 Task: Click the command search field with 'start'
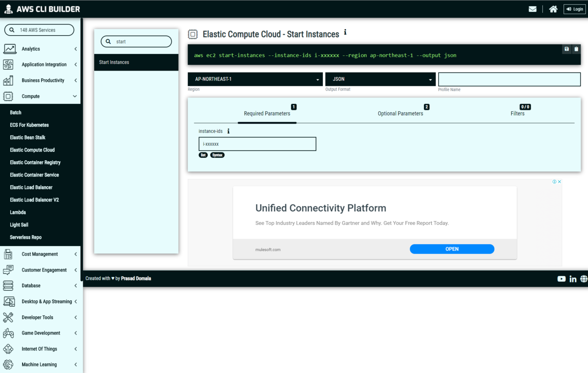[136, 42]
